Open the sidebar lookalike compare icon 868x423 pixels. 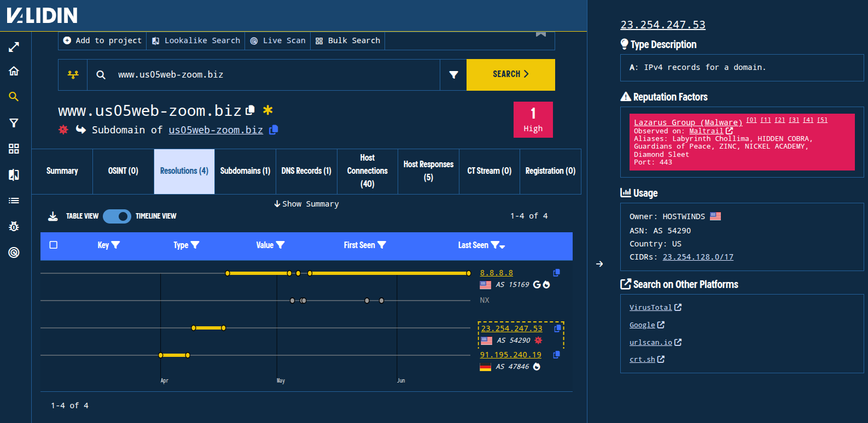[x=14, y=175]
